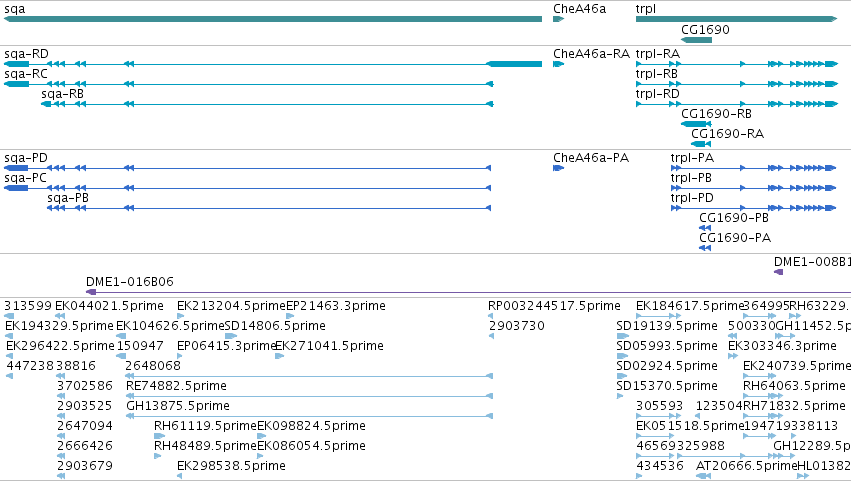Click the 2647094 EST label
The height and width of the screenshot is (481, 851).
85,426
